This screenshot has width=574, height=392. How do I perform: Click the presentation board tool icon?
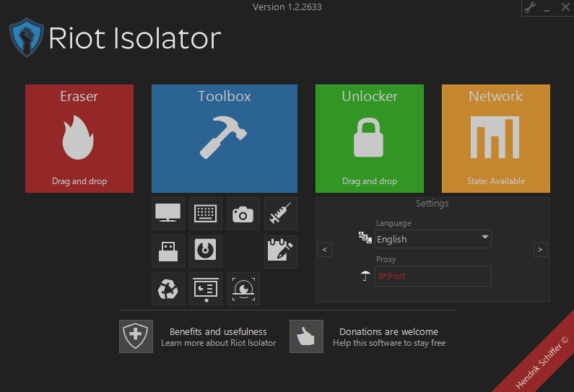206,289
